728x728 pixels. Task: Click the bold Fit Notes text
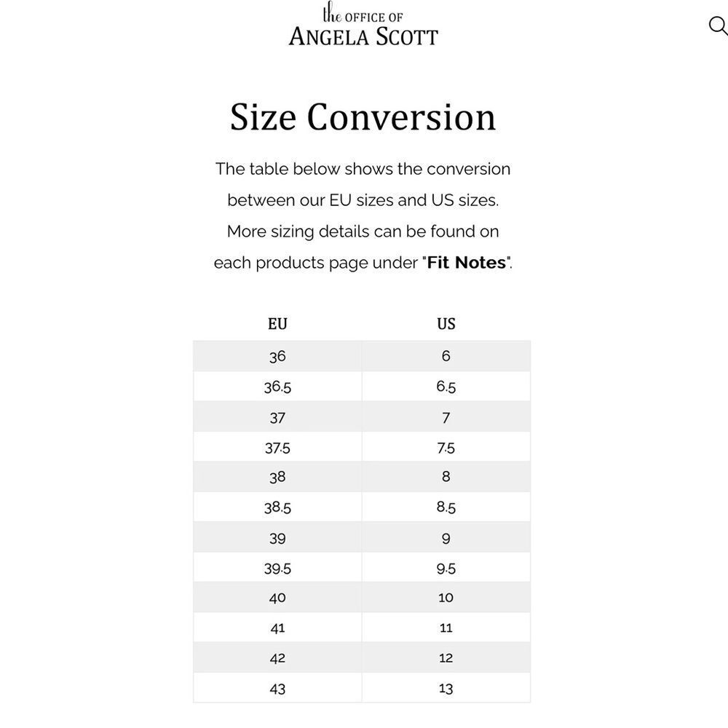pyautogui.click(x=466, y=263)
